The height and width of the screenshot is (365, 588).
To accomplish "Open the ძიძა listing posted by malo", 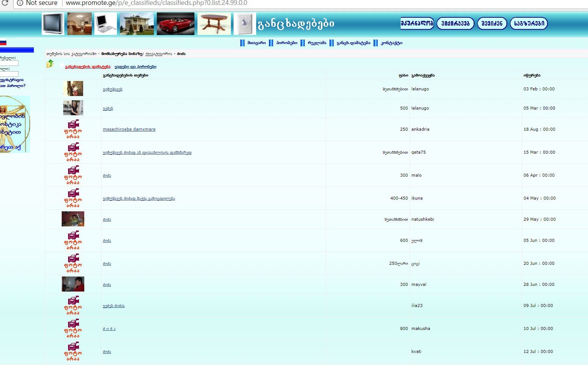I will [107, 176].
